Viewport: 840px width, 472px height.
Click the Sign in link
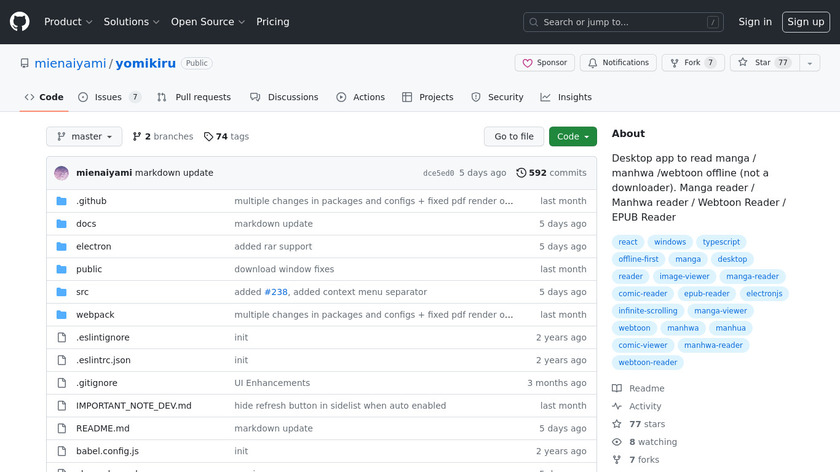coord(755,22)
